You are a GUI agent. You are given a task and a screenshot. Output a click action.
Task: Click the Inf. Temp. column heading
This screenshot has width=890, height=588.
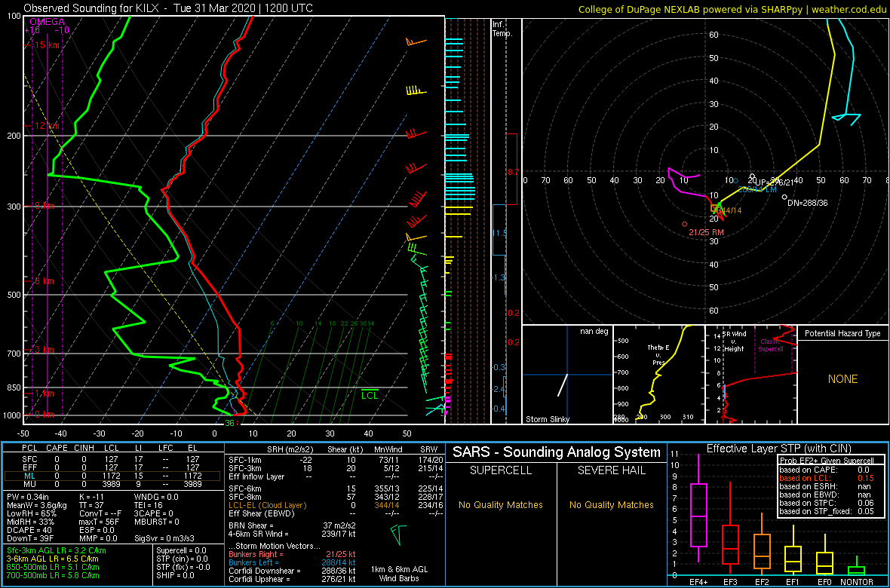[503, 29]
